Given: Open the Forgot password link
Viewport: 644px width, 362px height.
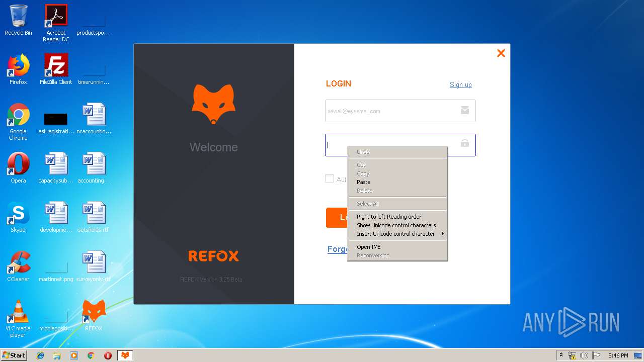Looking at the screenshot, I should 338,249.
